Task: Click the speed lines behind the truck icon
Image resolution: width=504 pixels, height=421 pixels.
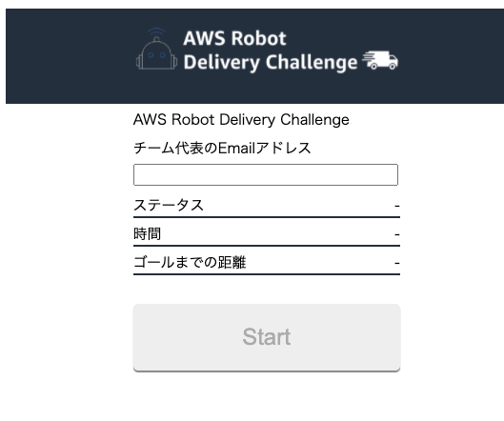Action: (368, 58)
